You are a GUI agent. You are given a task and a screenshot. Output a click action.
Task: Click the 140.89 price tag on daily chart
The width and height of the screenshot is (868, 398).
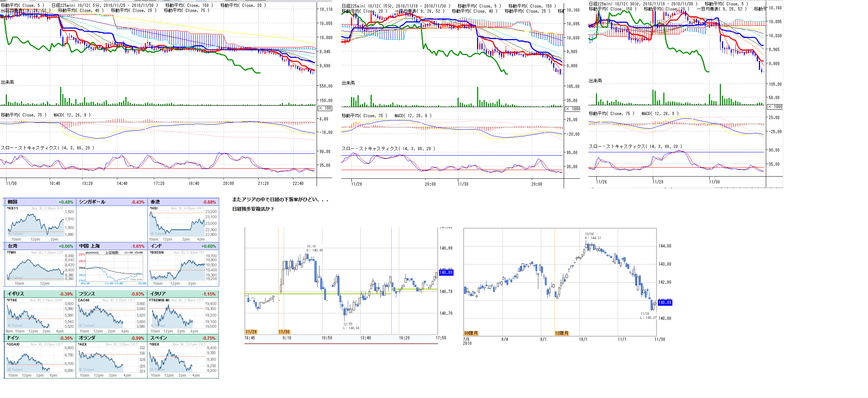pyautogui.click(x=665, y=302)
